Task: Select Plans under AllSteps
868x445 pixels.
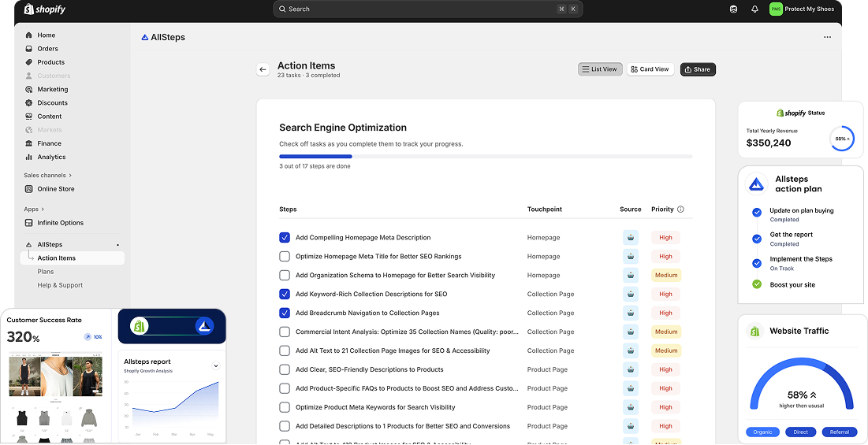Action: 46,272
